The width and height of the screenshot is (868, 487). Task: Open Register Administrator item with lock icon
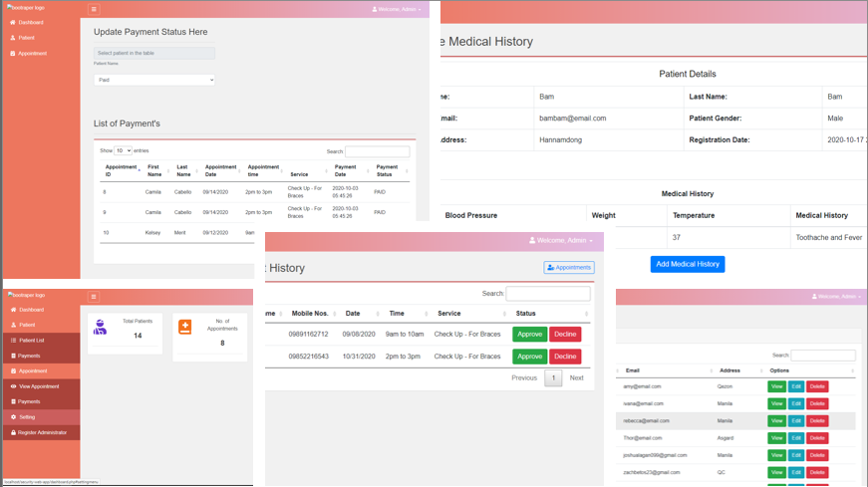tap(42, 432)
